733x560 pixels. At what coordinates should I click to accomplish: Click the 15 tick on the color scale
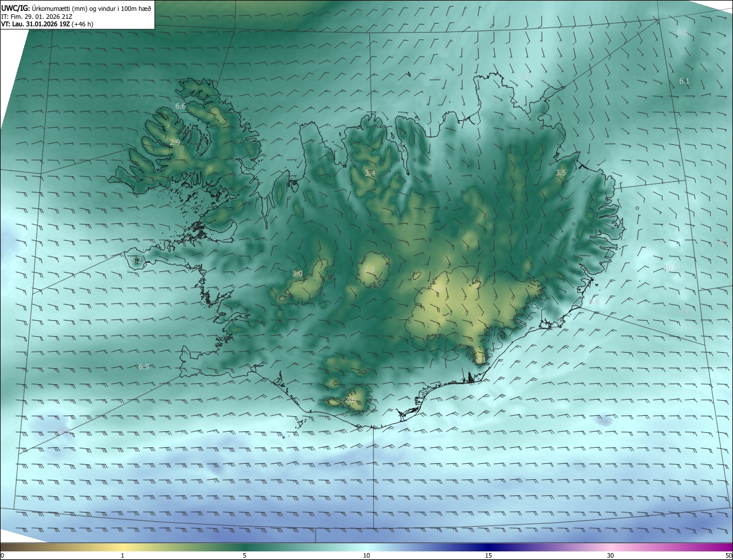tap(488, 555)
